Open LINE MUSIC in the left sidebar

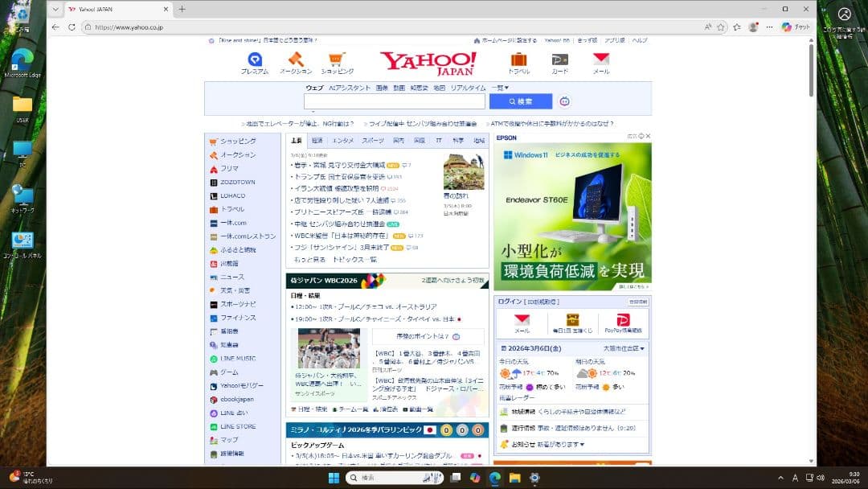pyautogui.click(x=238, y=359)
